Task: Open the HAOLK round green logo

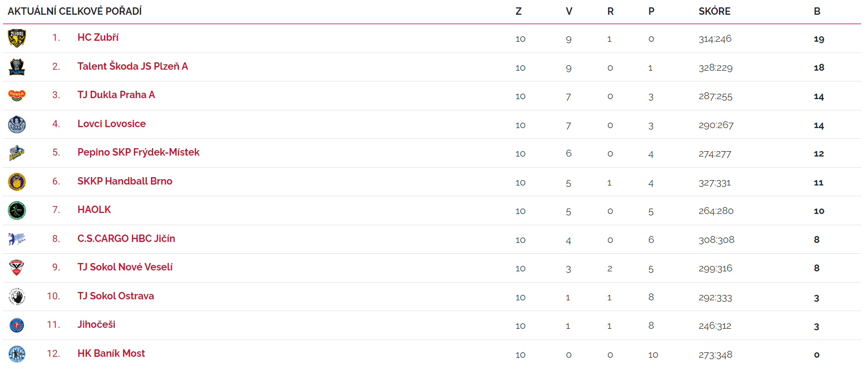Action: (17, 211)
